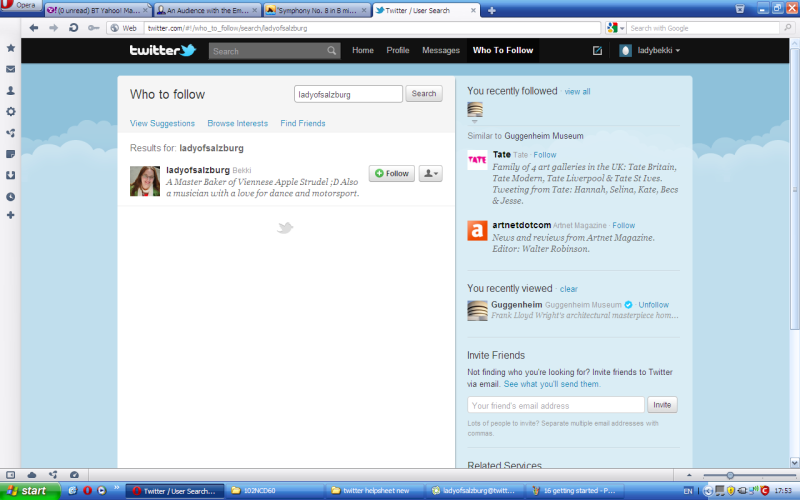Open Mail panel in Opera sidebar
Viewport: 800px width, 500px height.
click(10, 69)
